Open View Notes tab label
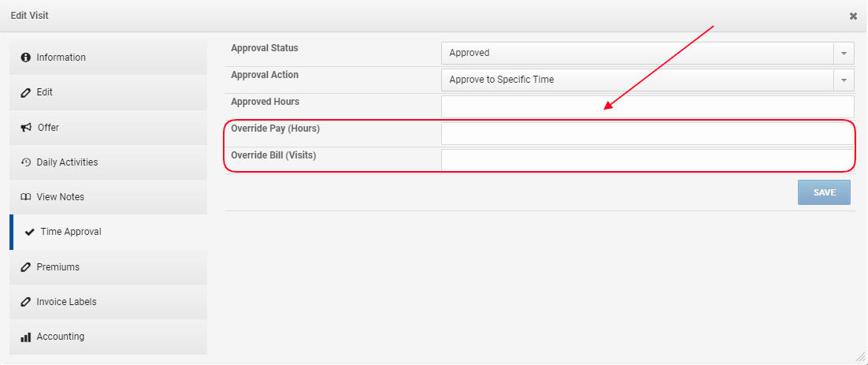868x365 pixels. pyautogui.click(x=61, y=197)
